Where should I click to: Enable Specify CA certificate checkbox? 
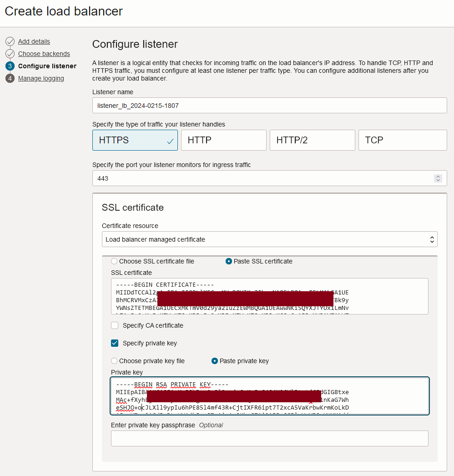coord(115,325)
